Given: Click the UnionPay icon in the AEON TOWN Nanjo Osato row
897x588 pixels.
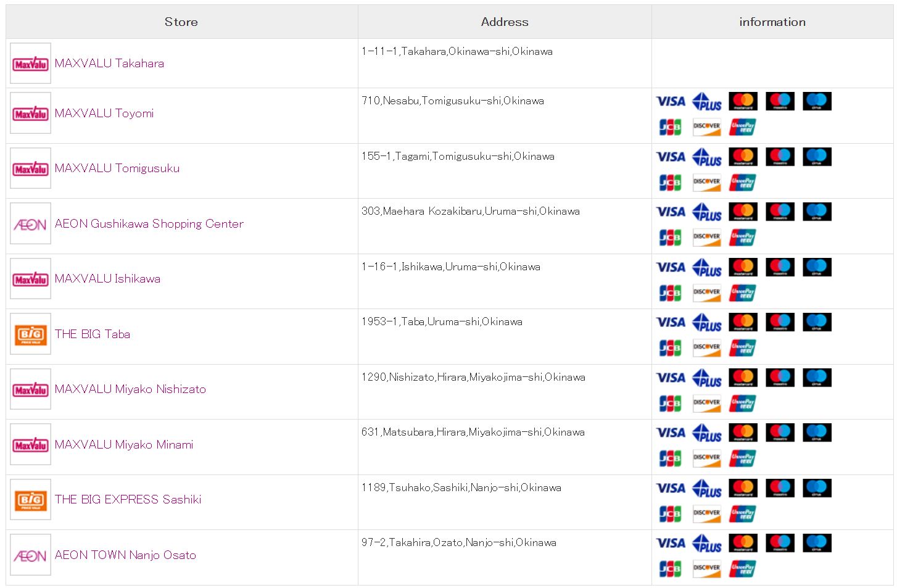Looking at the screenshot, I should tap(743, 569).
